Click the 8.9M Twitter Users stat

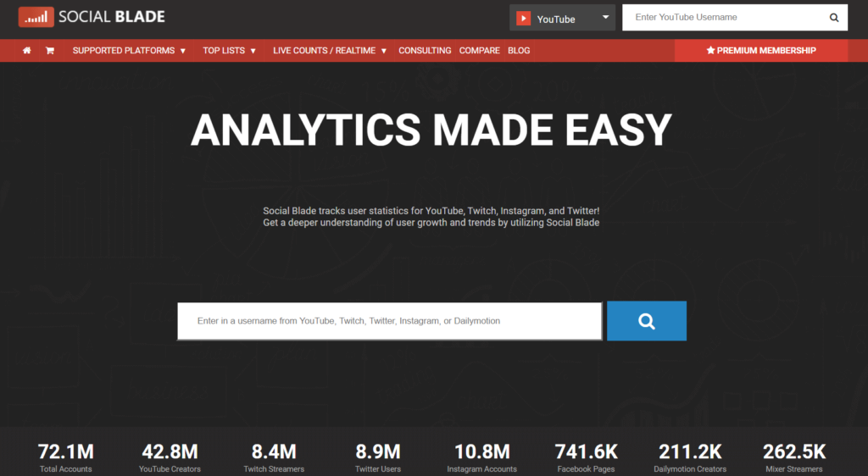(378, 458)
